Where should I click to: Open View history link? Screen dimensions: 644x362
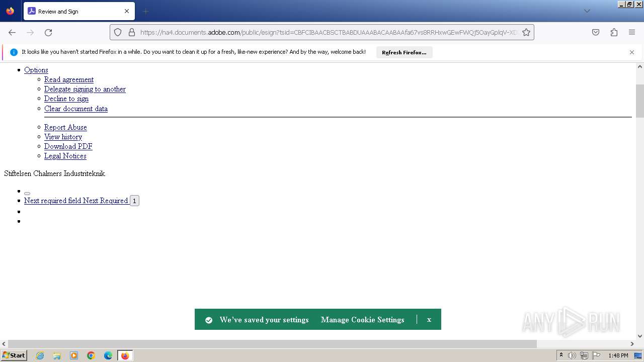point(63,137)
